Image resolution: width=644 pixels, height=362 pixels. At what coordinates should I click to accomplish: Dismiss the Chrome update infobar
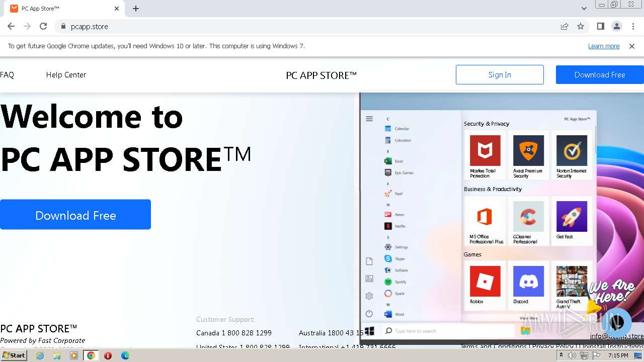click(632, 46)
